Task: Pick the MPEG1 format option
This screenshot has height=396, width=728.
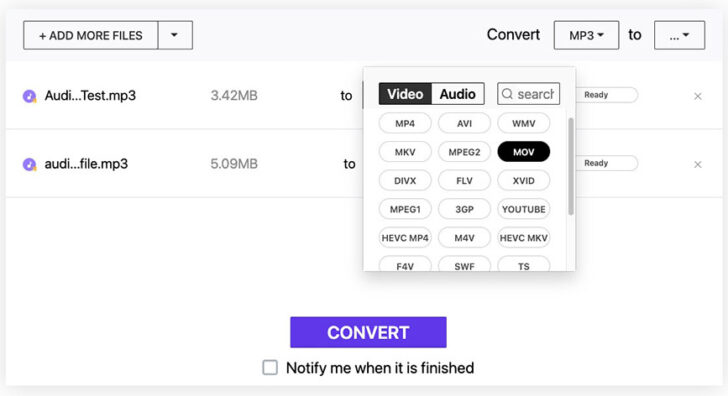Action: (405, 209)
